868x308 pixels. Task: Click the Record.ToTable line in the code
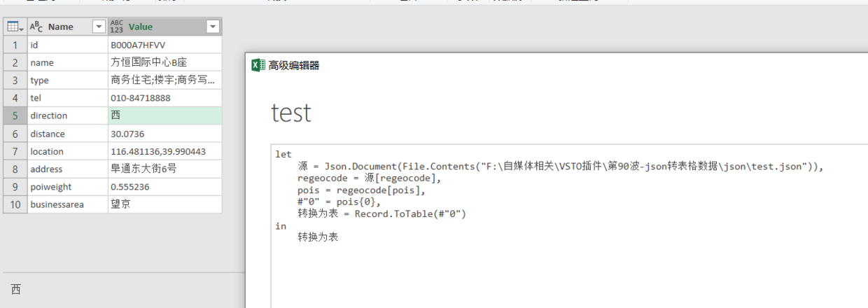[x=381, y=214]
